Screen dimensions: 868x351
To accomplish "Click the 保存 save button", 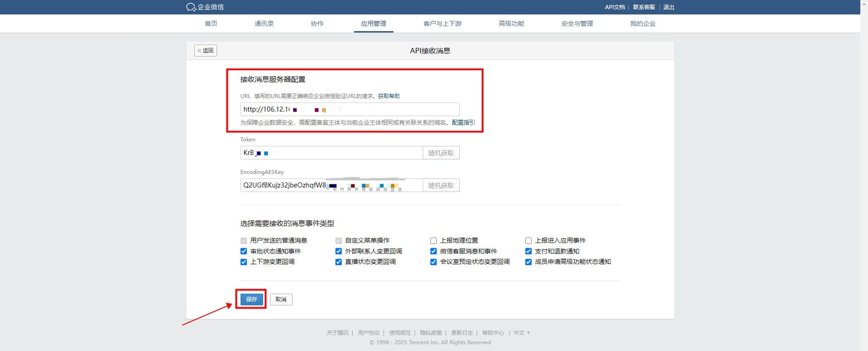I will click(252, 299).
